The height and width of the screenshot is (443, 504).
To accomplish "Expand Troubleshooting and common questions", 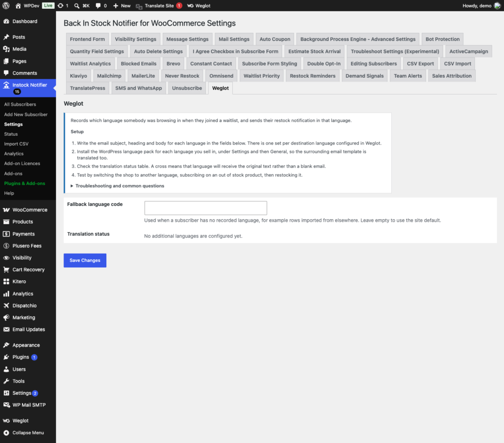I will coord(117,185).
